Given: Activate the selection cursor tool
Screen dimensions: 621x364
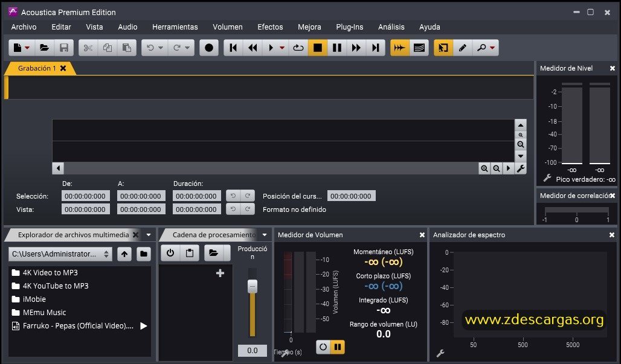Looking at the screenshot, I should 443,48.
